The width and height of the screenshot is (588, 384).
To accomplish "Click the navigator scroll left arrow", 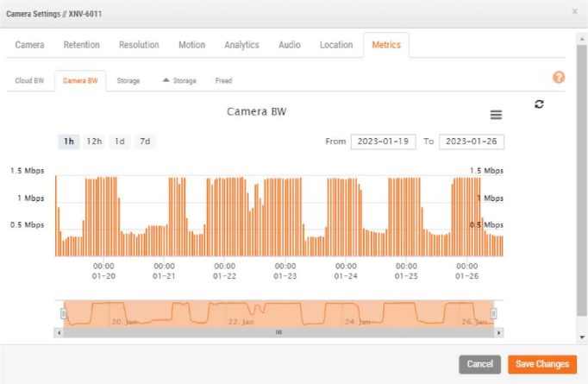I will point(59,332).
